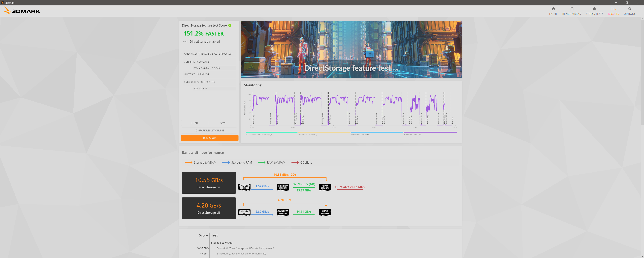
Task: Click the '10.55 GB/s (GD)' orange label
Action: pos(285,175)
